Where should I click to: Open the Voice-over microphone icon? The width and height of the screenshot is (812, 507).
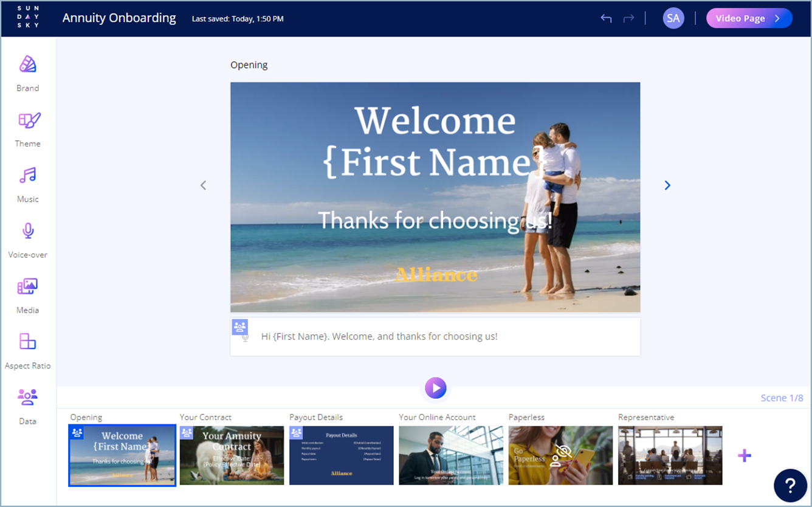point(27,231)
